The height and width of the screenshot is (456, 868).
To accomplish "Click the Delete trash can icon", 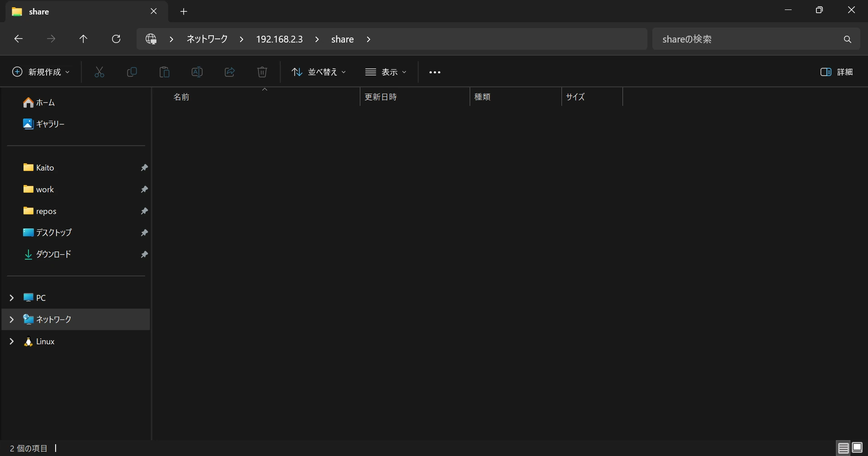I will point(262,72).
